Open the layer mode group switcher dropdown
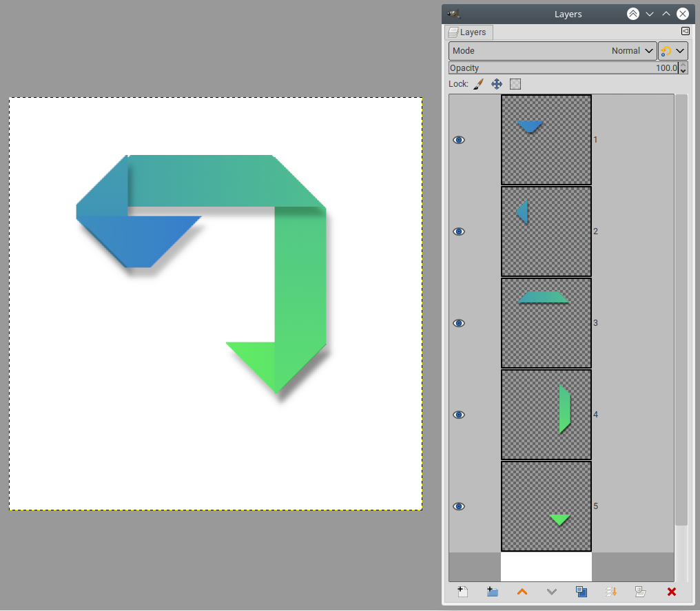Viewport: 700px width, 611px height. click(672, 51)
